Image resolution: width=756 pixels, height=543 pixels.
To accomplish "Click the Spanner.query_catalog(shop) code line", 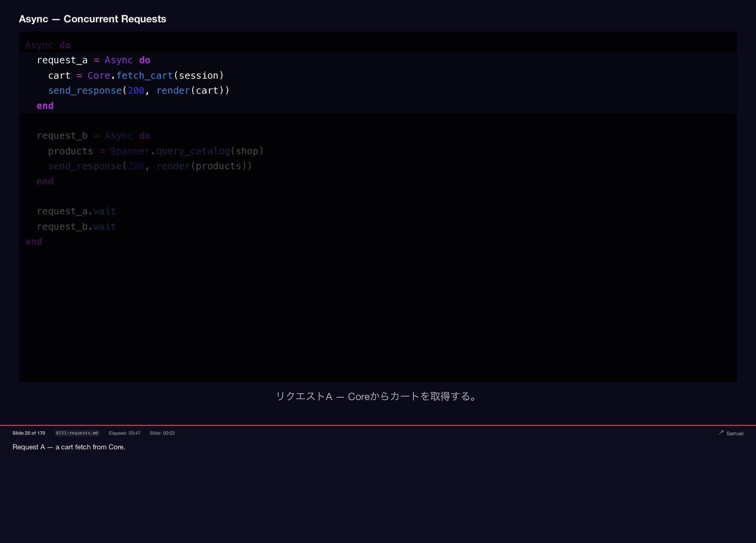I will point(156,151).
